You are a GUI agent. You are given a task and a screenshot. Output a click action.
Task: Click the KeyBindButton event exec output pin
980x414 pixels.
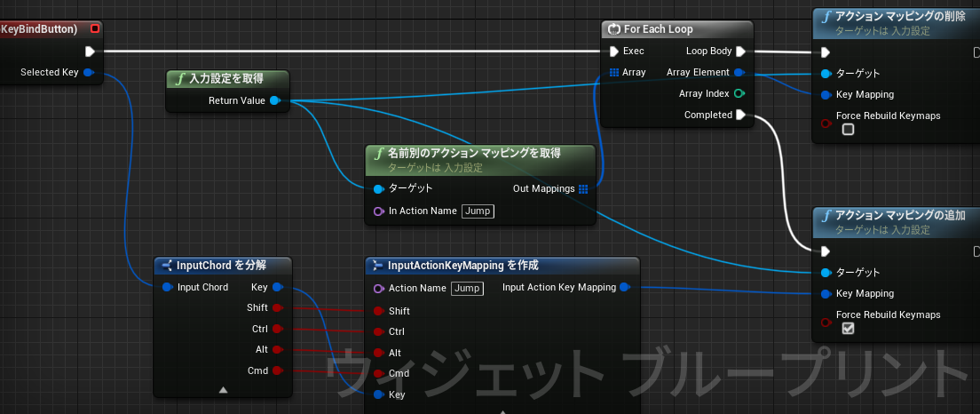tap(90, 51)
